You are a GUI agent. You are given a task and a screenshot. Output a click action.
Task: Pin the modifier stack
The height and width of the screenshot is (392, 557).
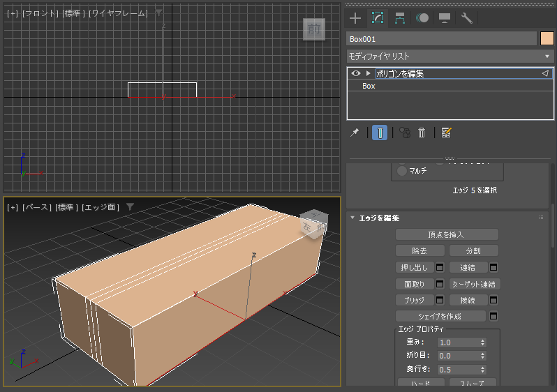click(x=355, y=133)
